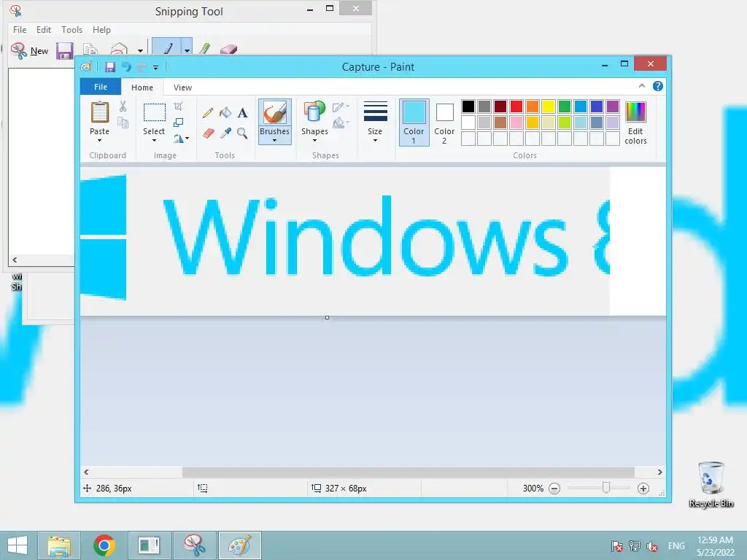Click the Brushes tool icon
Screen dimensions: 747x560
[x=275, y=113]
